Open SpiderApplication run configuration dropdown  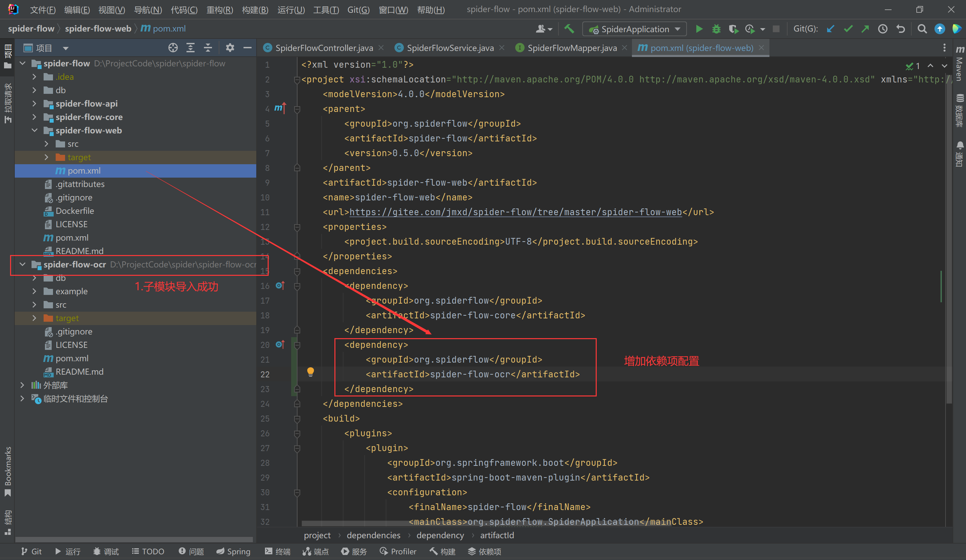pyautogui.click(x=634, y=29)
